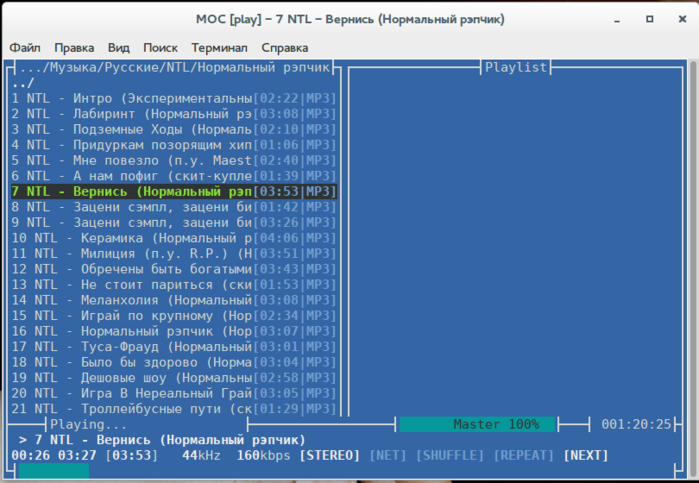Adjust the Master 100% volume bar
The height and width of the screenshot is (483, 699).
coord(477,424)
